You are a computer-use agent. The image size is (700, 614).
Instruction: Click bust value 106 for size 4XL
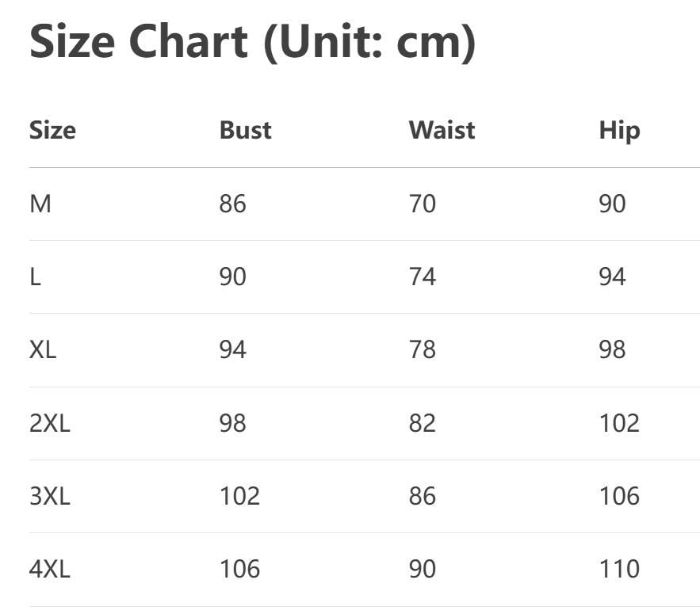(x=239, y=569)
